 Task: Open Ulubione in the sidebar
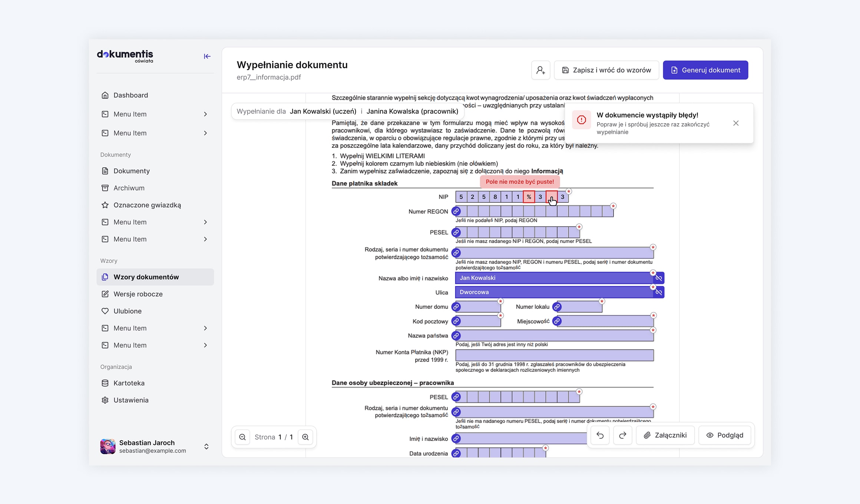click(155, 311)
